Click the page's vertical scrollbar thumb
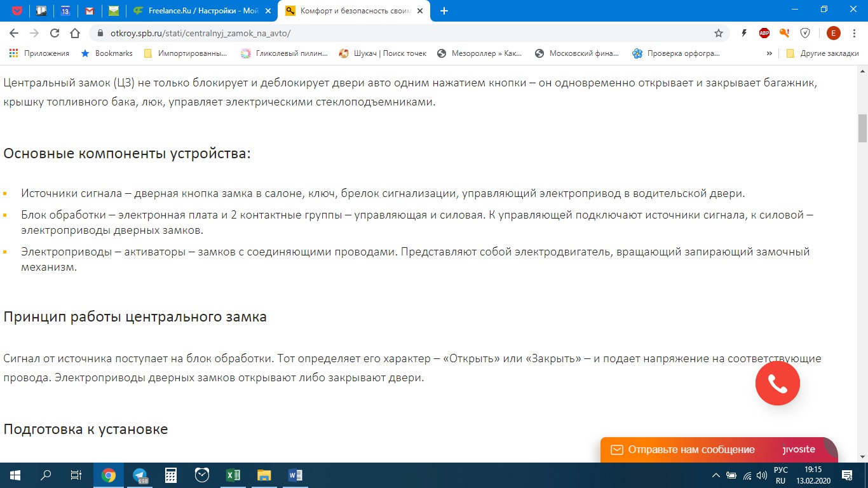Screen dimensions: 868x488 click(862, 128)
